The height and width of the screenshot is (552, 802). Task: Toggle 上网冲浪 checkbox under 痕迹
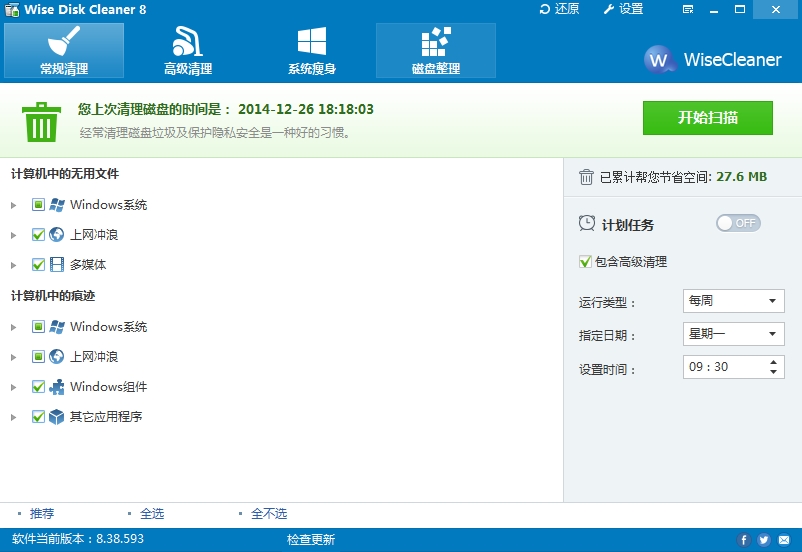[38, 356]
